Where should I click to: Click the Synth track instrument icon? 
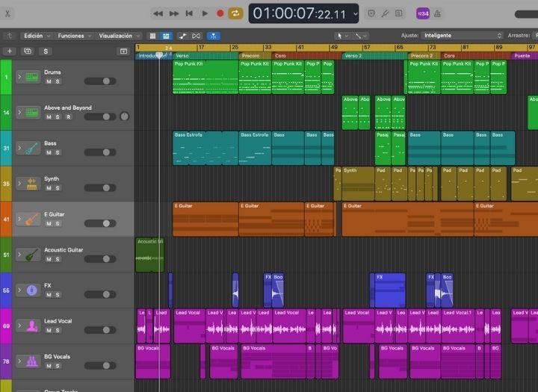pyautogui.click(x=32, y=184)
